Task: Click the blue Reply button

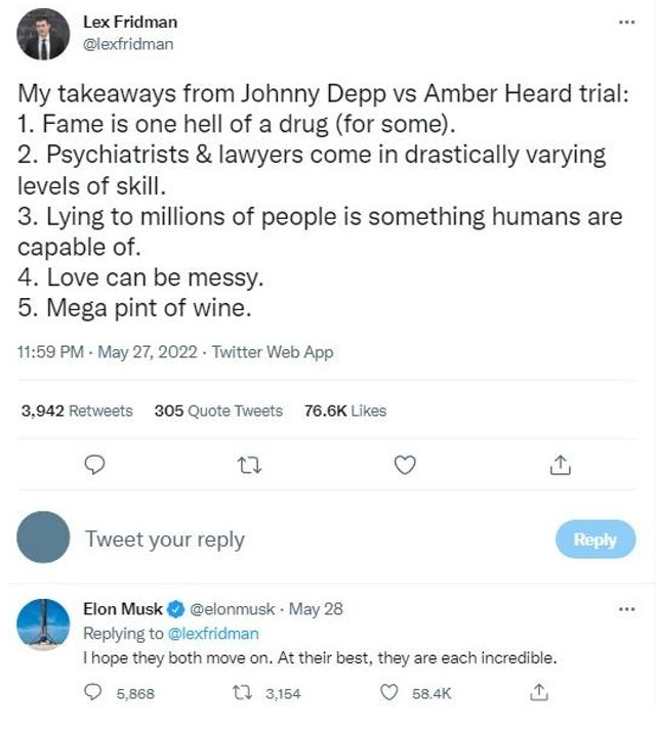Action: [595, 539]
